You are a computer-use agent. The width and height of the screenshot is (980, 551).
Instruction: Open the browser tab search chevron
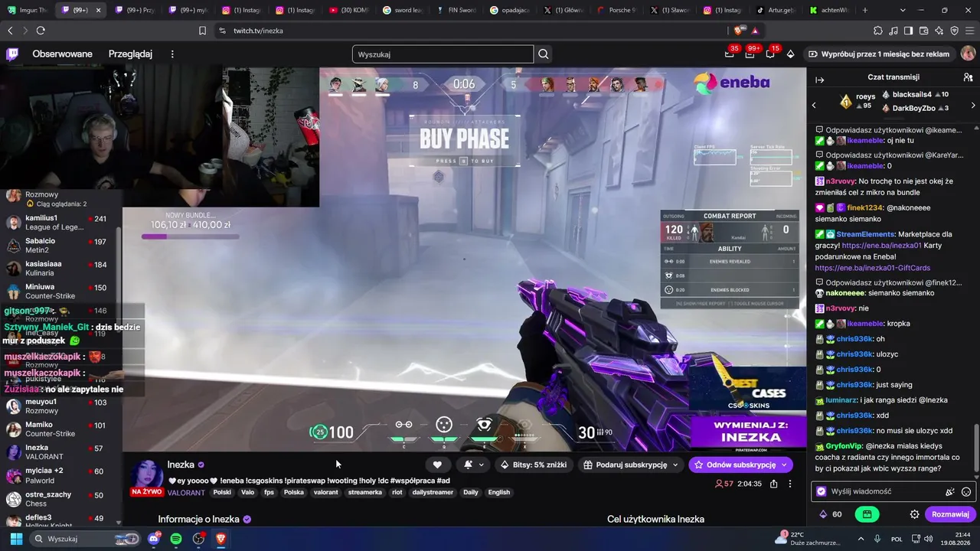click(903, 10)
